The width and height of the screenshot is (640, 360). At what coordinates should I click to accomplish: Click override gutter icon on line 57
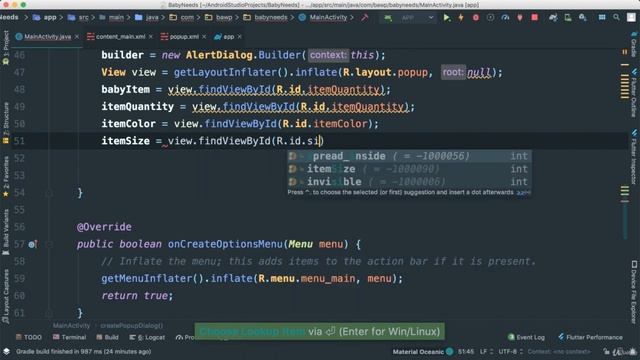coord(33,244)
